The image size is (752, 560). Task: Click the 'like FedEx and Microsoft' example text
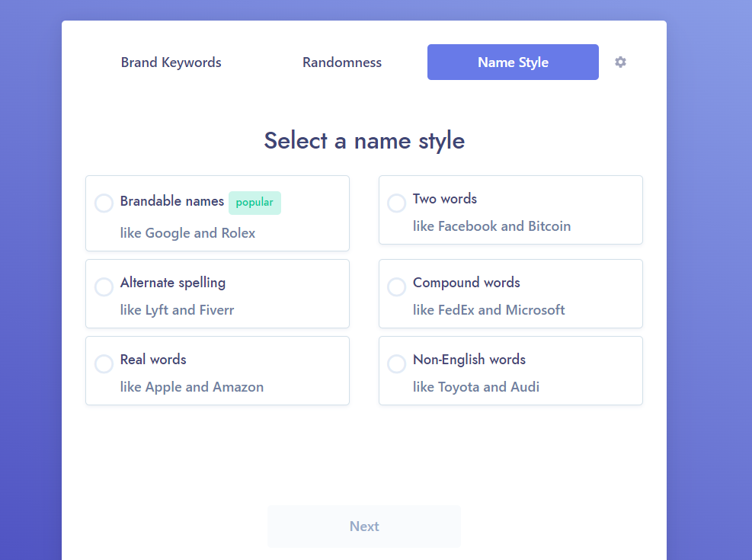click(488, 310)
